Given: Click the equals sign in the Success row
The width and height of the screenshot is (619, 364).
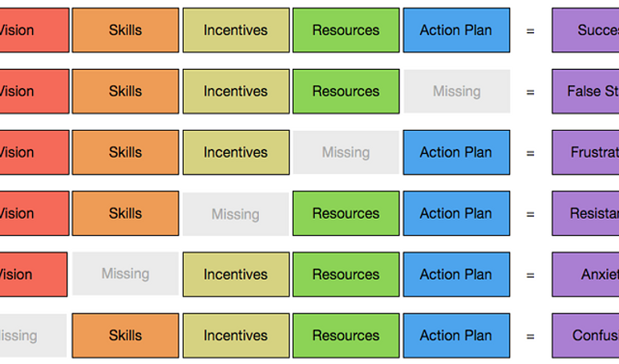Looking at the screenshot, I should point(530,30).
